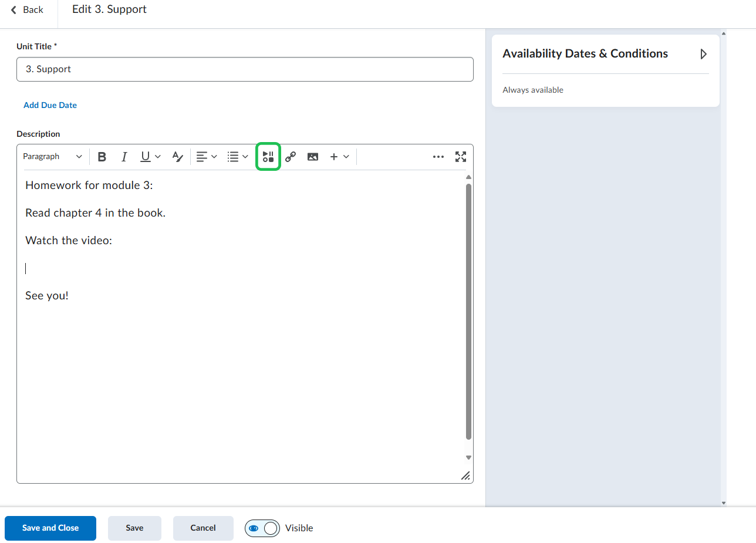Insert a quicklink with the chain icon

(x=291, y=157)
